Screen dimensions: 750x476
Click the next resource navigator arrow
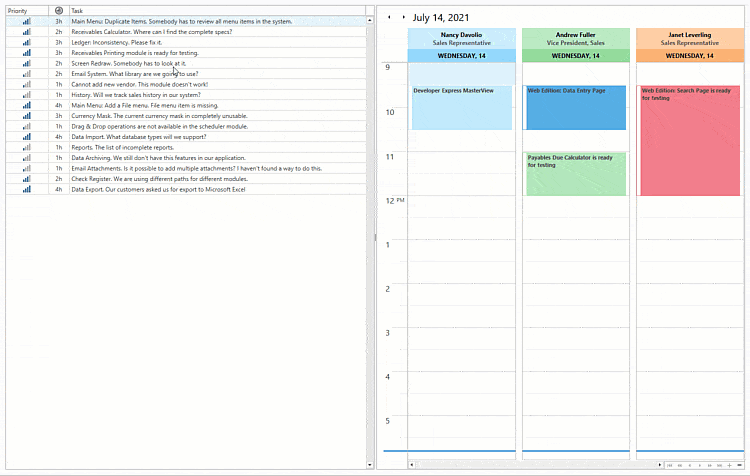pos(700,465)
